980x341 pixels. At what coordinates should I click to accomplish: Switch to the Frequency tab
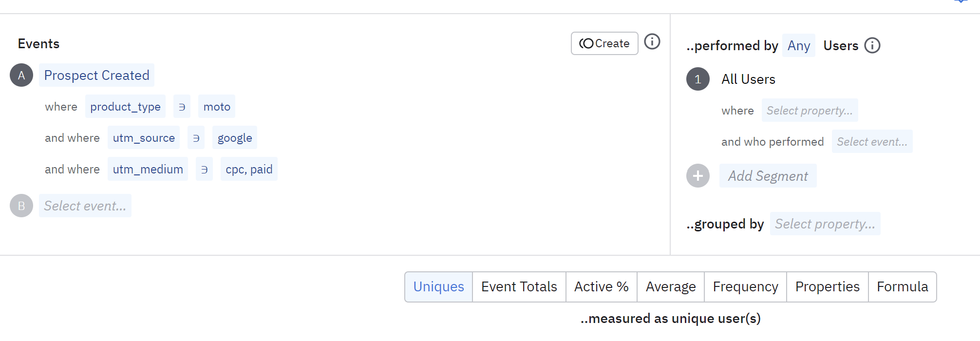point(745,286)
